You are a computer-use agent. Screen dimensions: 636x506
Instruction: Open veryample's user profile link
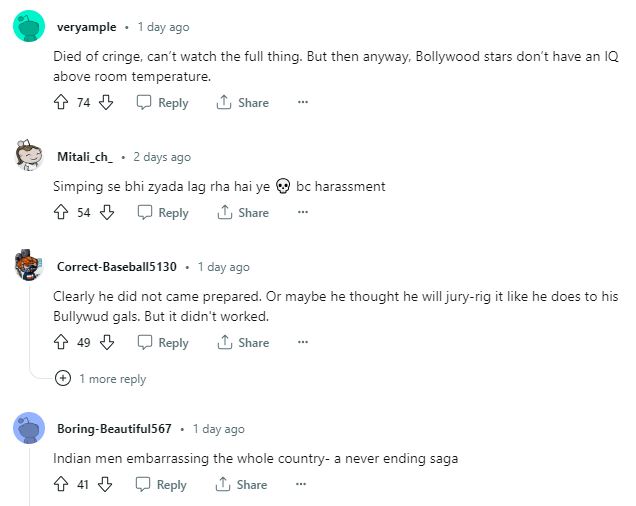(x=87, y=27)
